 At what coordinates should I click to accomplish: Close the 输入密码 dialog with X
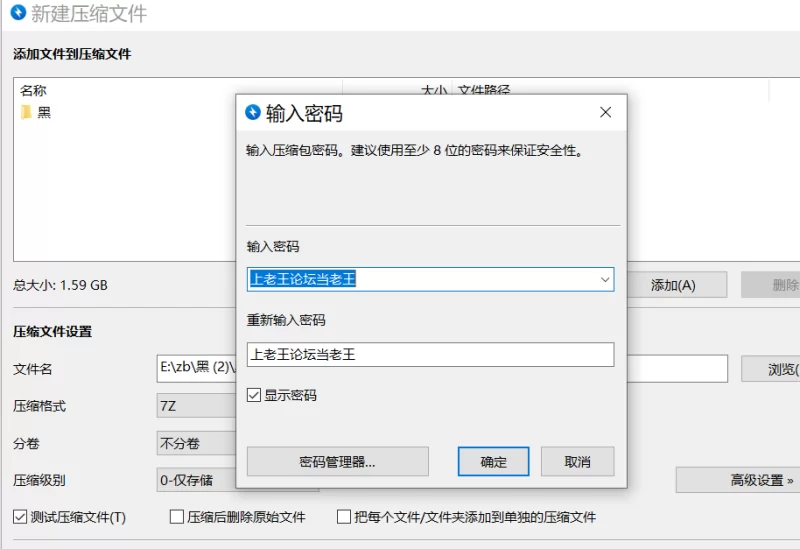click(605, 113)
